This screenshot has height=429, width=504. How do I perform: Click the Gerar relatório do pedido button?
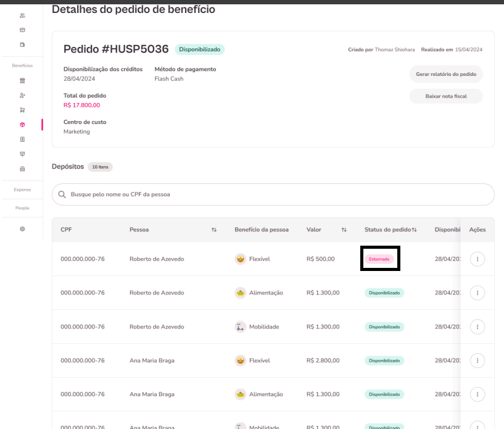pyautogui.click(x=446, y=74)
